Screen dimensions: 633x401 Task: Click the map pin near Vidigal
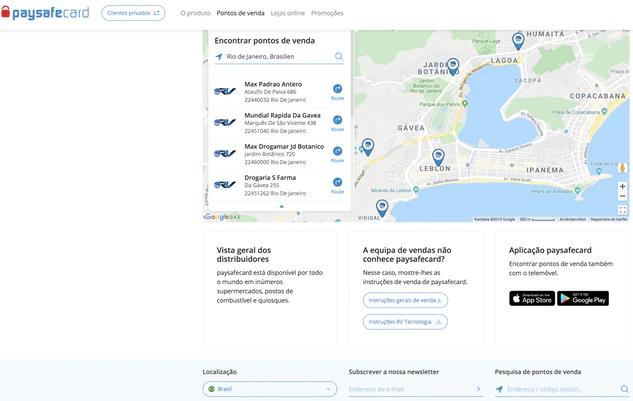coord(382,208)
